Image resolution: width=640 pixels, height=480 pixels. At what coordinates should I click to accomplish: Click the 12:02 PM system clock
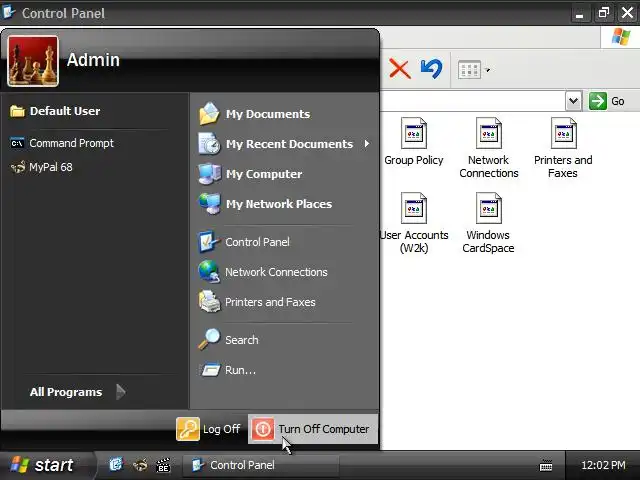tap(603, 465)
